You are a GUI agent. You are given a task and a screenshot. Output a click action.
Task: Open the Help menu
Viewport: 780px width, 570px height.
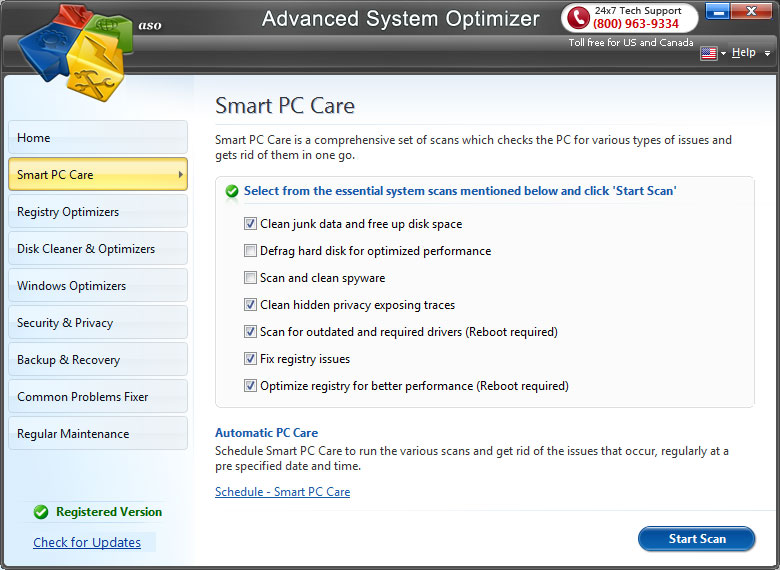click(x=744, y=52)
